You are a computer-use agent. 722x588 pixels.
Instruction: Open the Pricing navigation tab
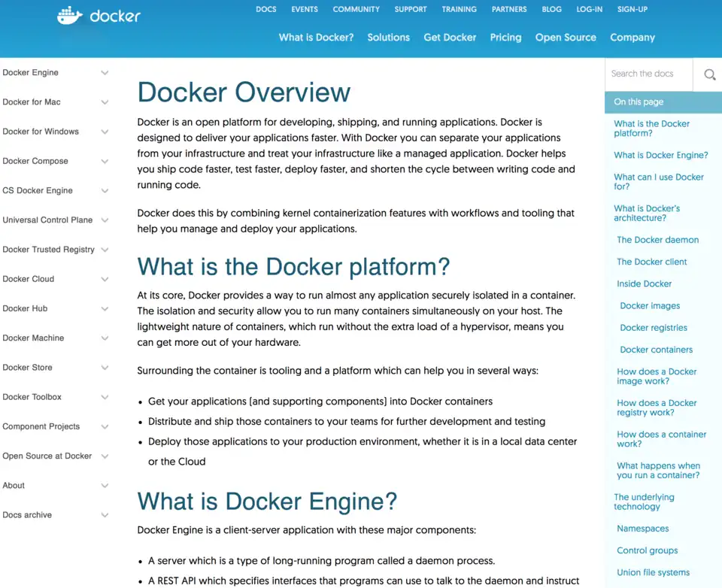tap(505, 38)
